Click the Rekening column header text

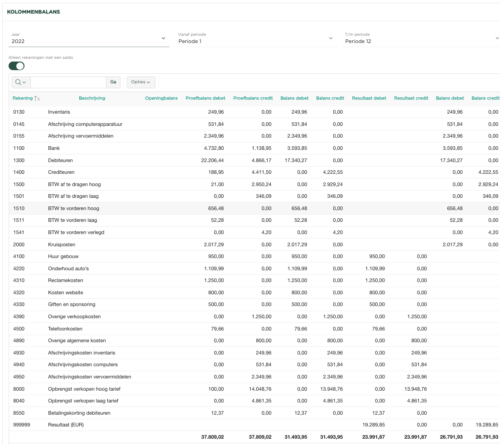pos(23,98)
